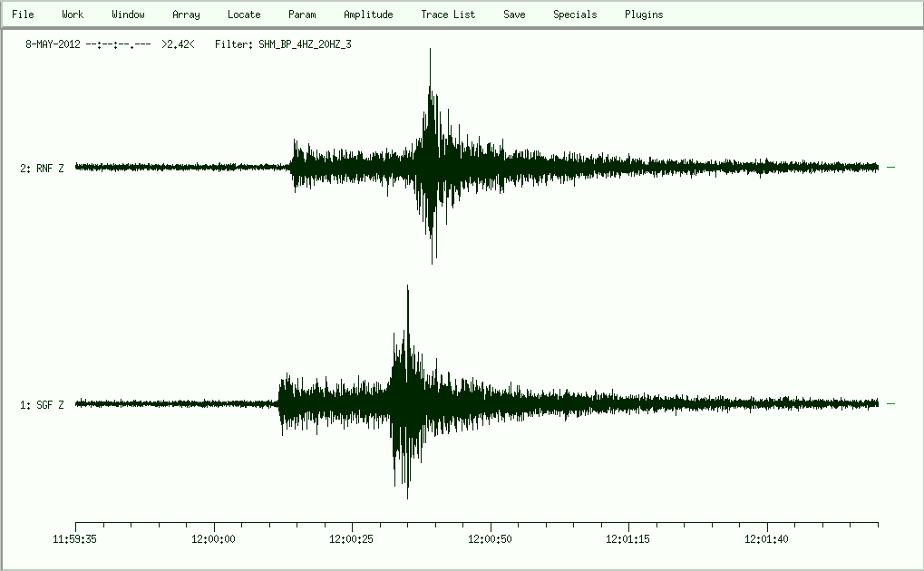Click the 8-MAY-2012 date readout

pos(53,44)
